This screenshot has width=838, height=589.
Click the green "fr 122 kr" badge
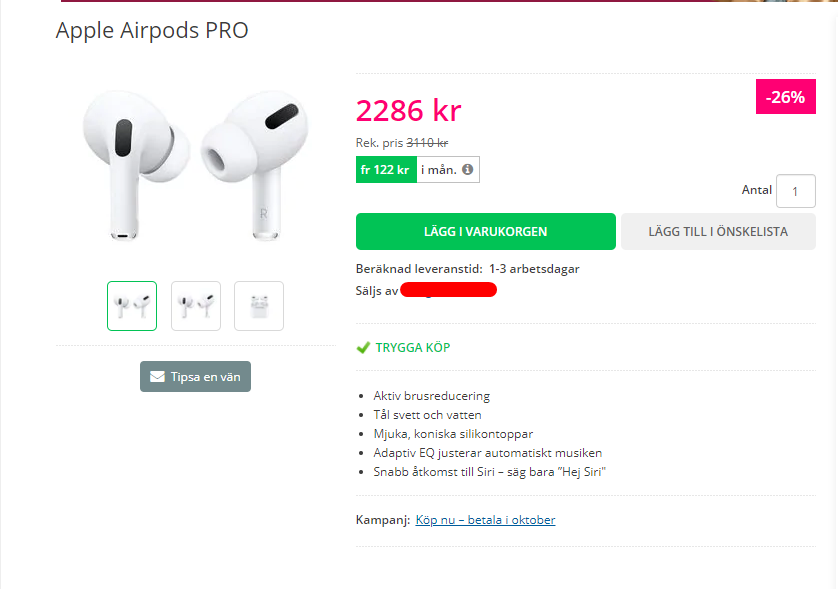(x=386, y=170)
